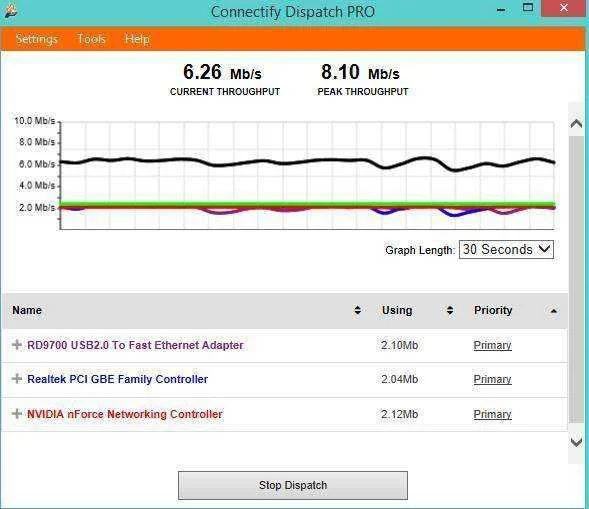The height and width of the screenshot is (509, 589).
Task: Maximize the Connectify Dispatch PRO window
Action: (528, 8)
